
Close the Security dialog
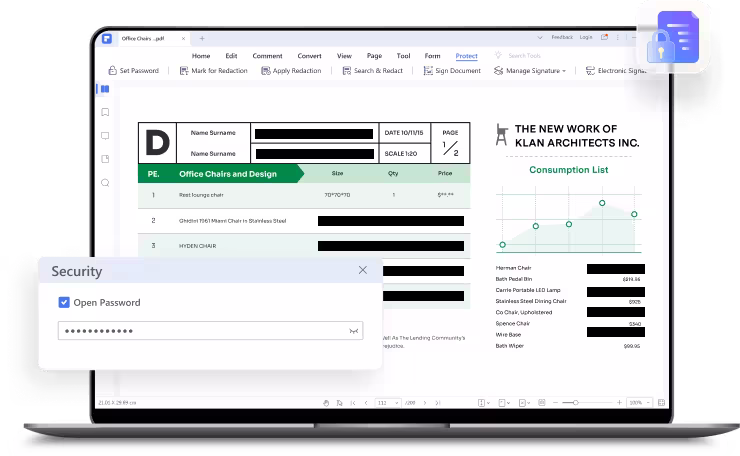coord(362,270)
